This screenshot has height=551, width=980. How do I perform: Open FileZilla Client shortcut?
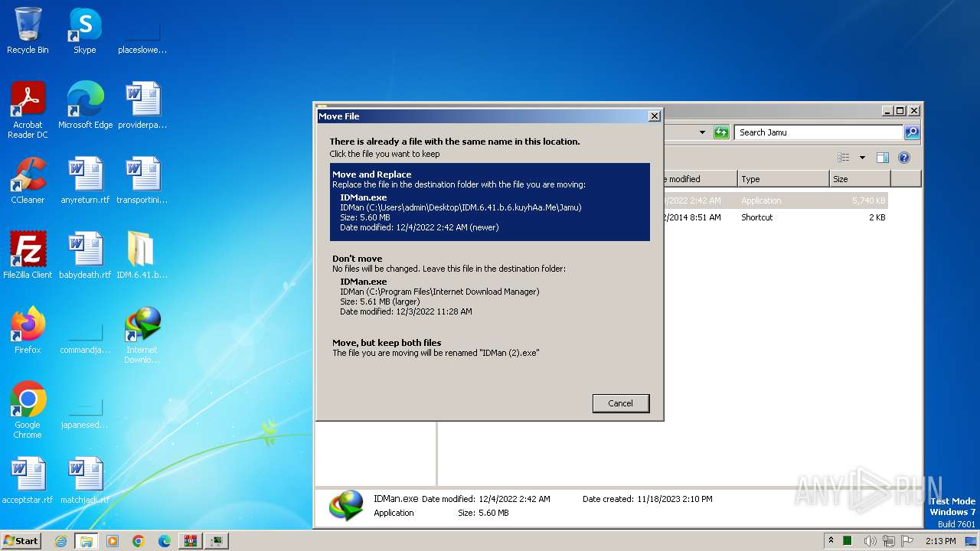[28, 256]
